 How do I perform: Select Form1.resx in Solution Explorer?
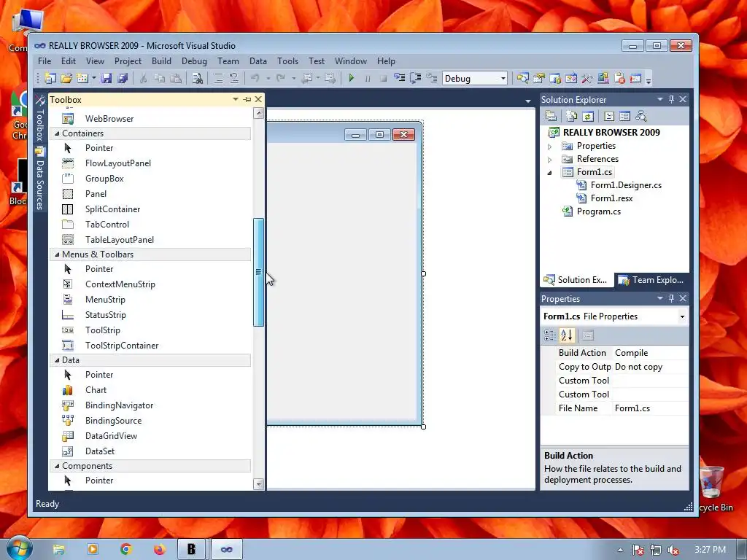611,198
